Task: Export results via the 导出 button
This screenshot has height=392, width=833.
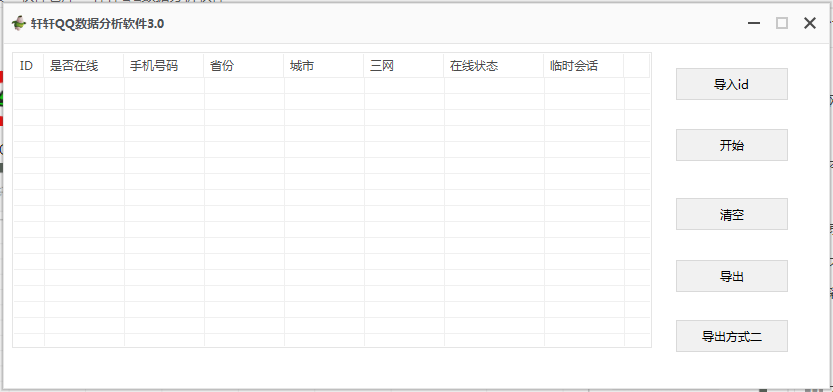Action: (732, 276)
